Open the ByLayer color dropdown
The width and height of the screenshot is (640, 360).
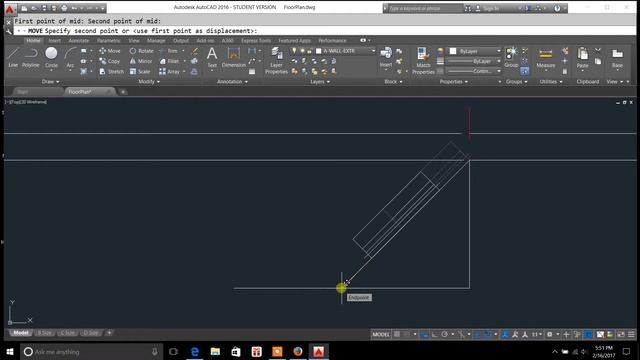click(x=499, y=51)
